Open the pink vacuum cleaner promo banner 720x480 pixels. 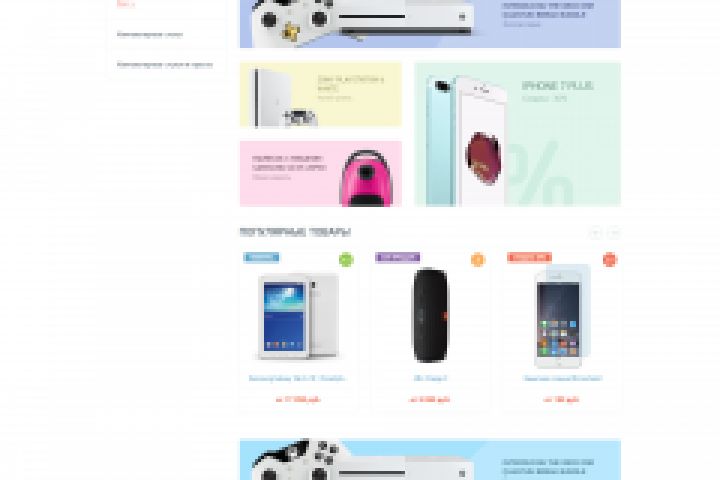point(321,174)
